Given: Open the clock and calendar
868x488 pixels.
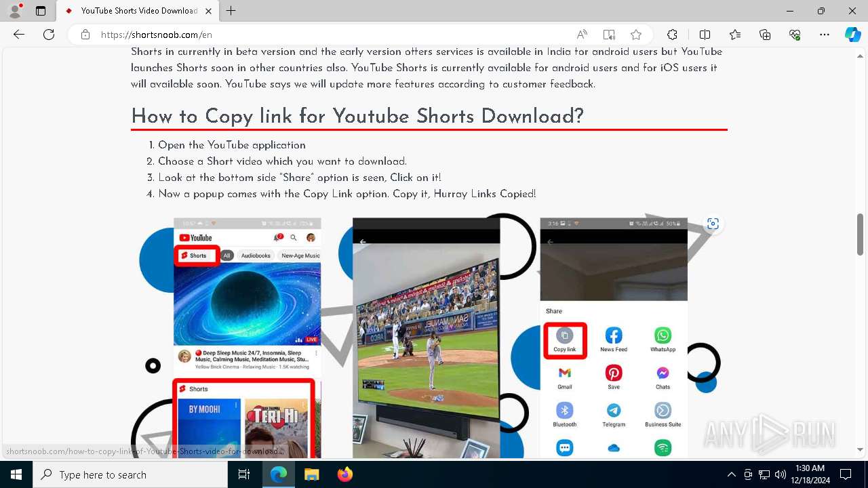Looking at the screenshot, I should (810, 474).
